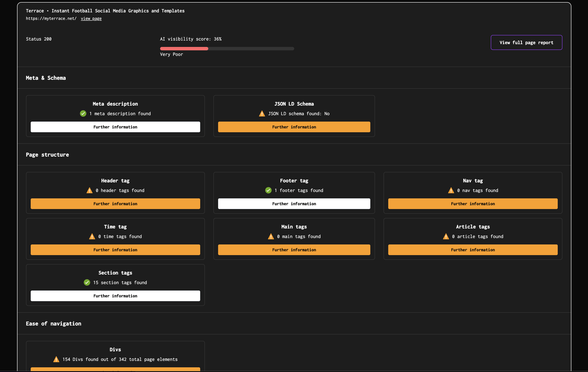The image size is (588, 372).
Task: Click warning icon beside Divs found count
Action: 56,359
